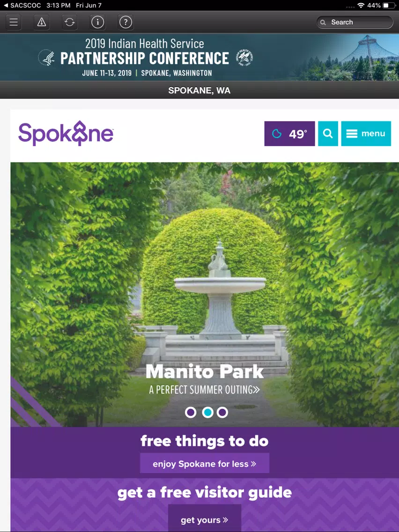Tap the teal magnifier search button

(328, 133)
